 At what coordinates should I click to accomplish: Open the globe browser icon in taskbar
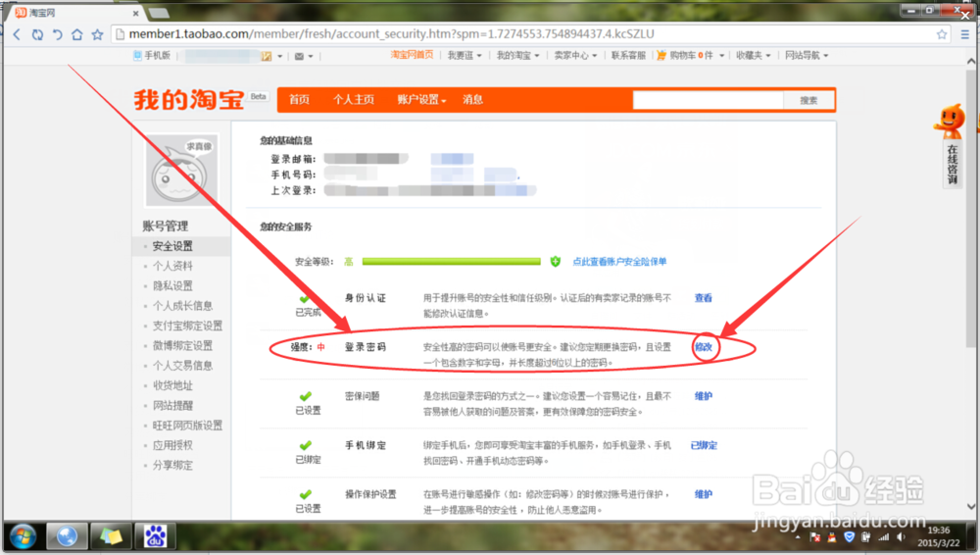click(67, 536)
